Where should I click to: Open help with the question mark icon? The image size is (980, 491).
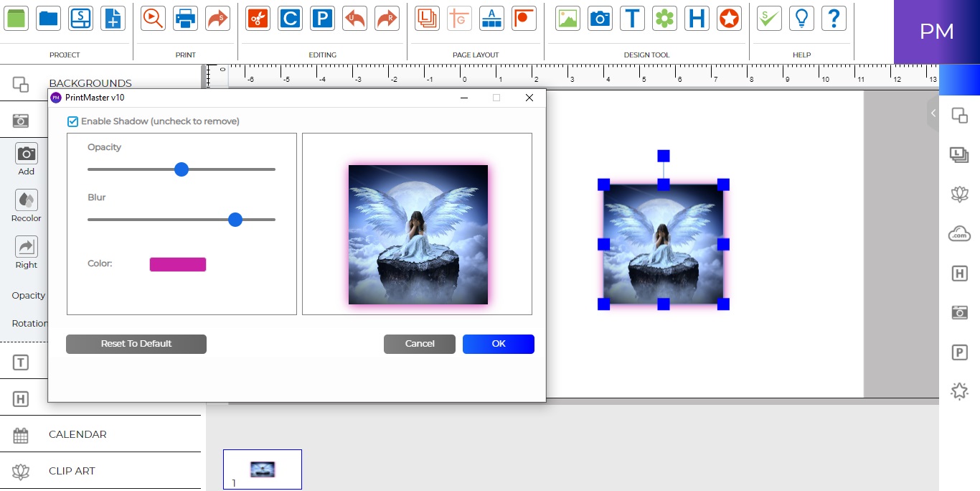pos(834,18)
